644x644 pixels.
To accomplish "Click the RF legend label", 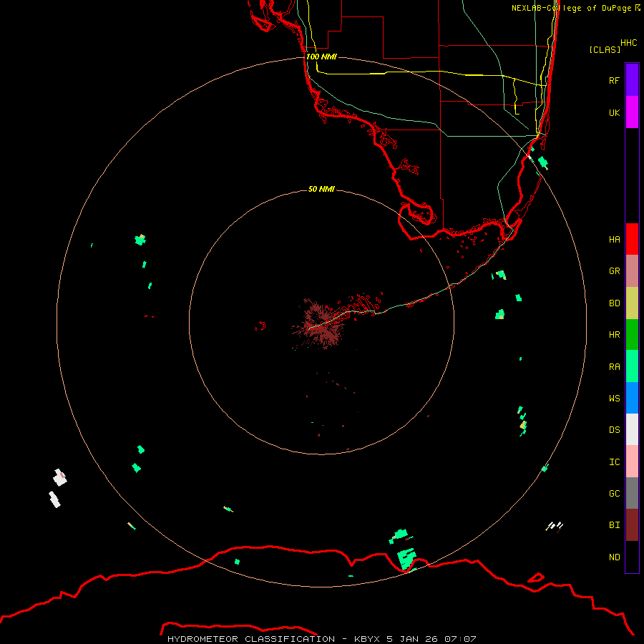I will 614,80.
